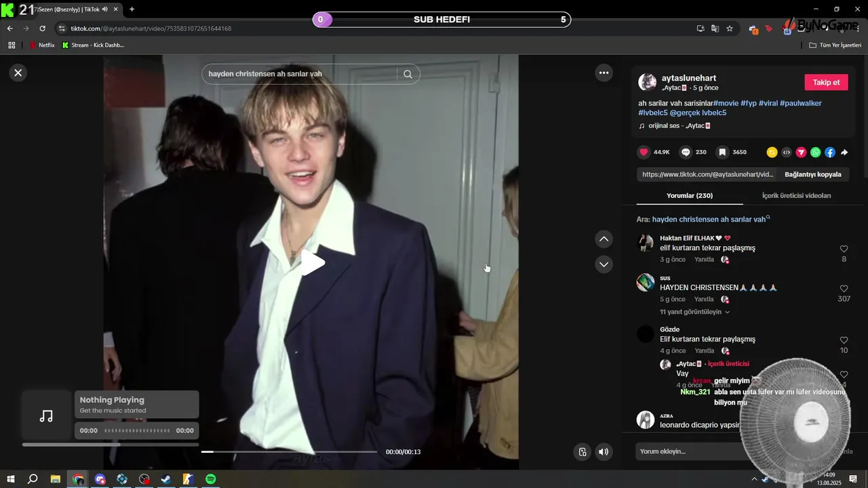The width and height of the screenshot is (868, 488).
Task: Share on WhatsApp icon
Action: point(815,152)
